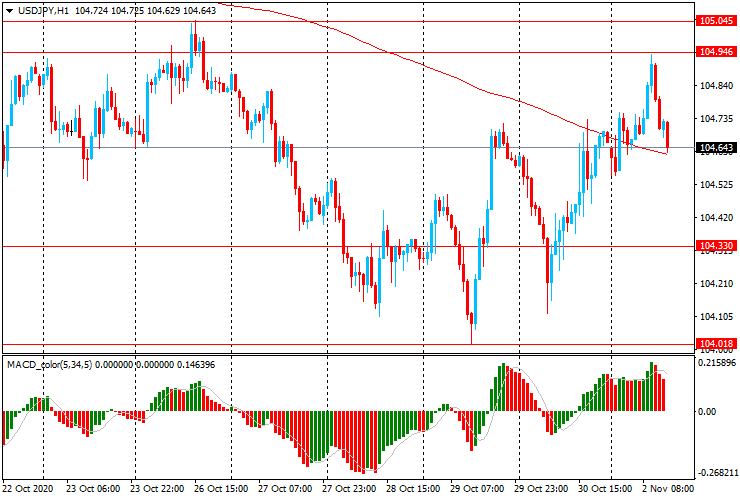Click the 27 Oct 07:00 time label
Image resolution: width=740 pixels, height=500 pixels.
(285, 488)
